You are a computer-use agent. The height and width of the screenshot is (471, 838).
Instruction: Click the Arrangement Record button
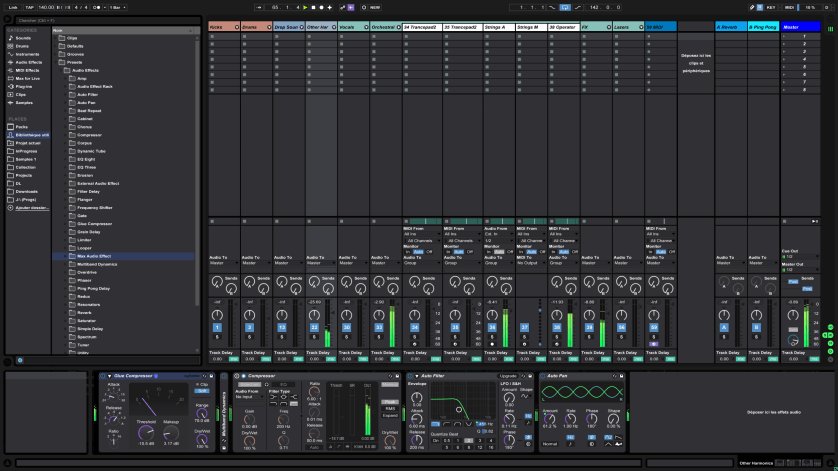(x=321, y=7)
